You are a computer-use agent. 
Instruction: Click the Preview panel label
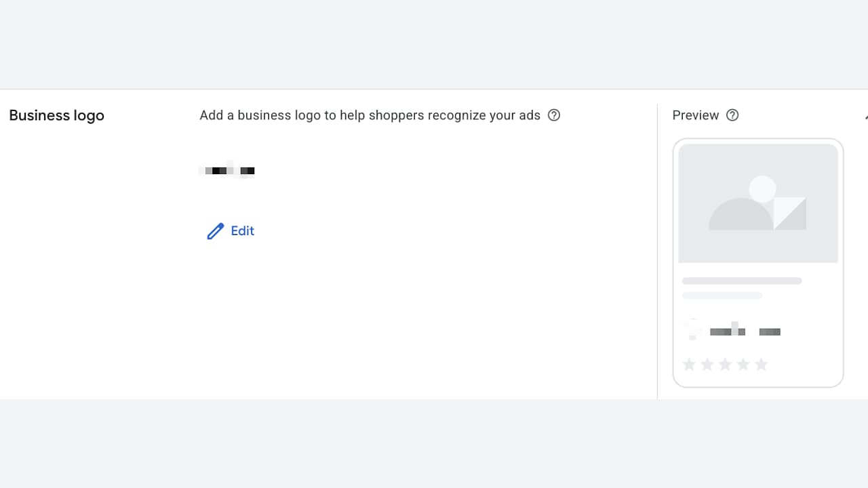coord(696,115)
